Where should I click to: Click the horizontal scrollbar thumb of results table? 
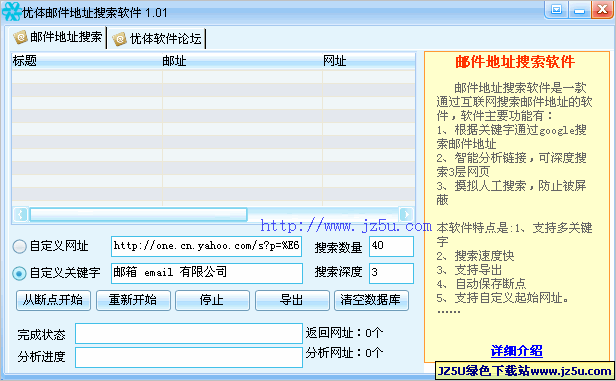(x=138, y=214)
